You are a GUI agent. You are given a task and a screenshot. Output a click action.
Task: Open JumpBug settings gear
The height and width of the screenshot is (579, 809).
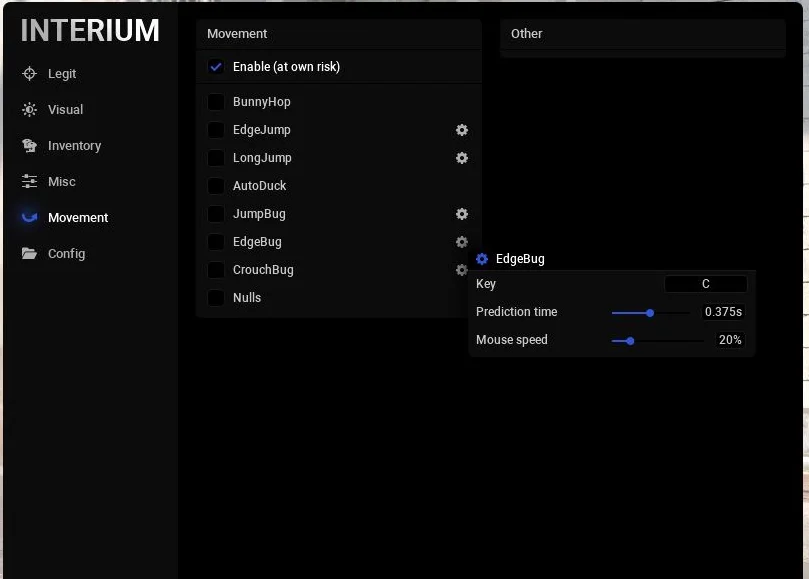pyautogui.click(x=462, y=214)
